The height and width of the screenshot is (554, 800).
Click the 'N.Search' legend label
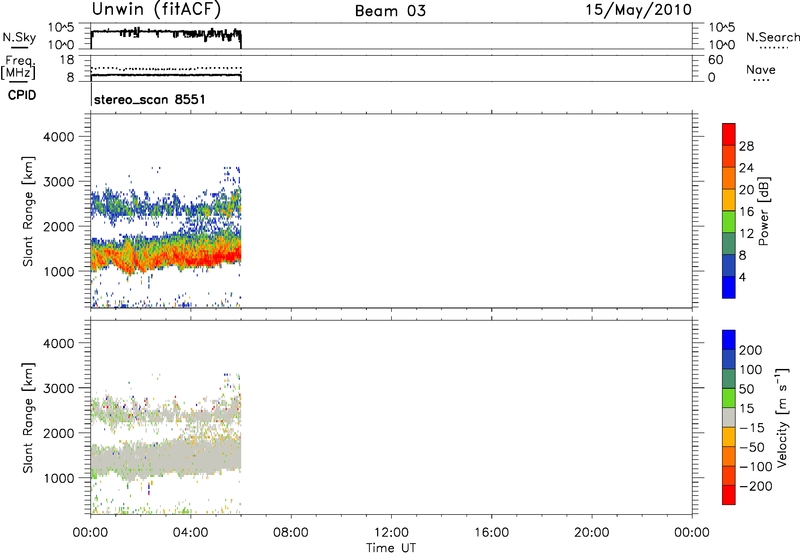773,37
